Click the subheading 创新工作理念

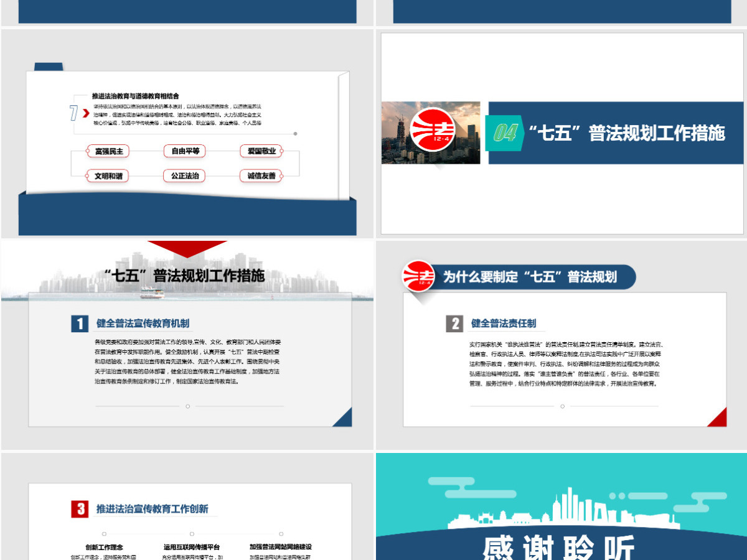click(x=104, y=548)
